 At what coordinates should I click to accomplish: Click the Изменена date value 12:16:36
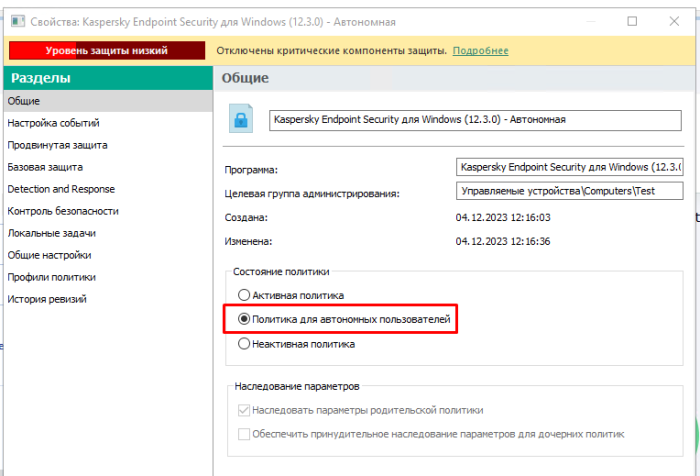tap(503, 242)
